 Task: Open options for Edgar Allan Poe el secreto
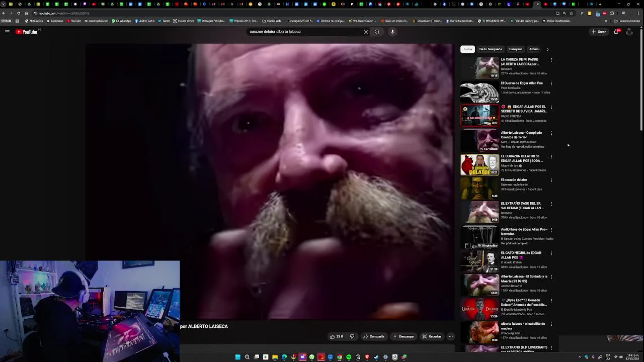click(551, 107)
